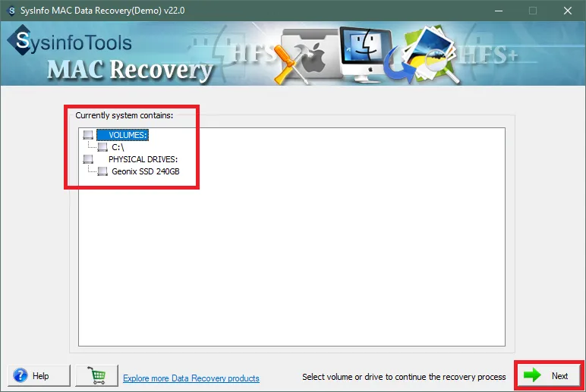Viewport: 586px width, 392px height.
Task: Close the SysInfo MAC Data Recovery window
Action: [x=567, y=11]
